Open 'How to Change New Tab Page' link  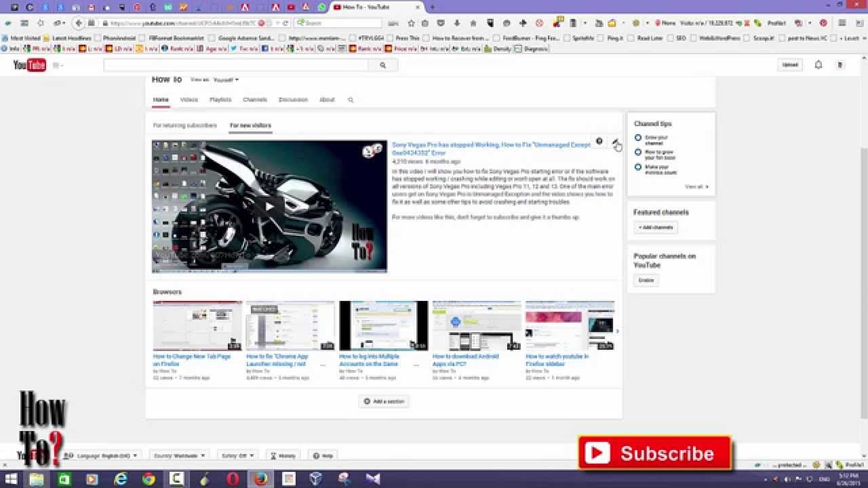(x=192, y=360)
